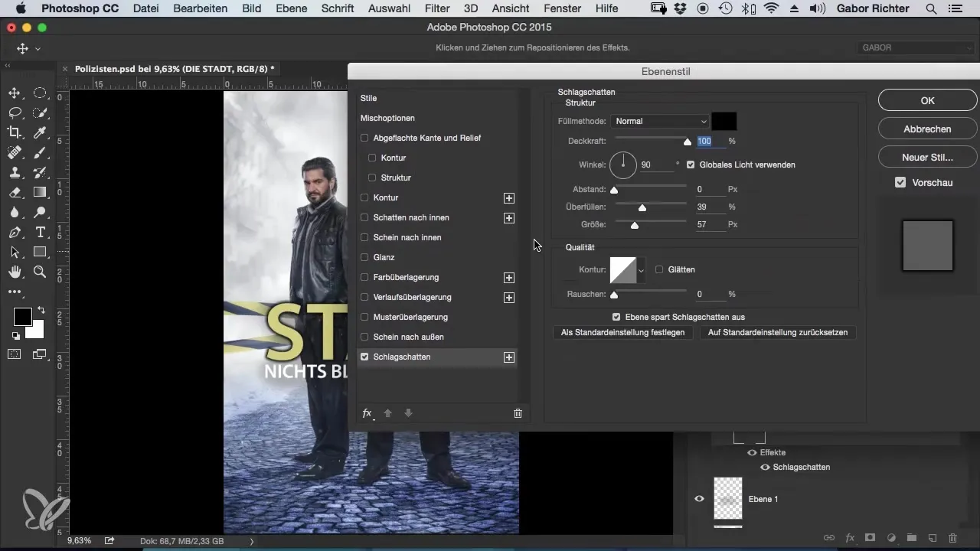Open the status bar info arrow

[x=252, y=541]
